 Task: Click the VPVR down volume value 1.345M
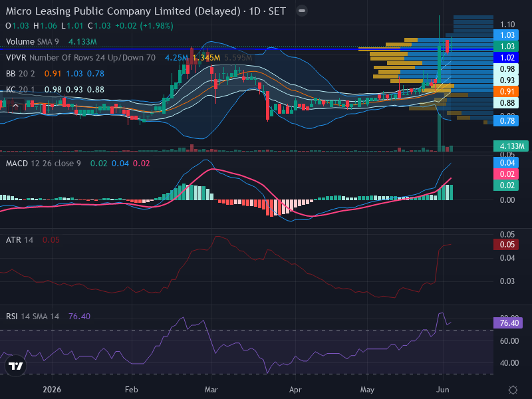point(207,58)
